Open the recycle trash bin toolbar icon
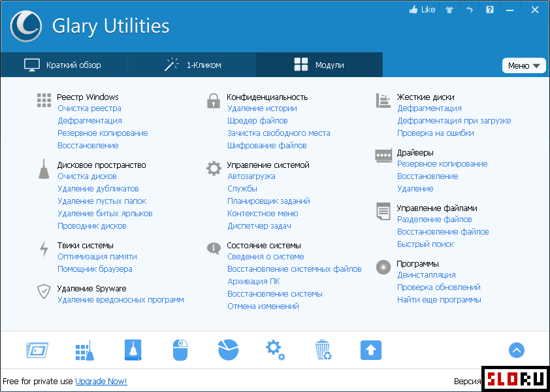 click(x=323, y=350)
